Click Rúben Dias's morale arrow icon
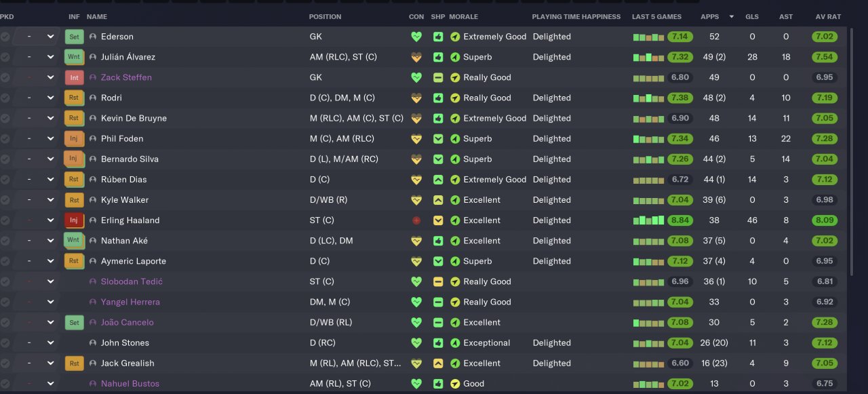Screen dimensions: 868x394 pyautogui.click(x=455, y=180)
